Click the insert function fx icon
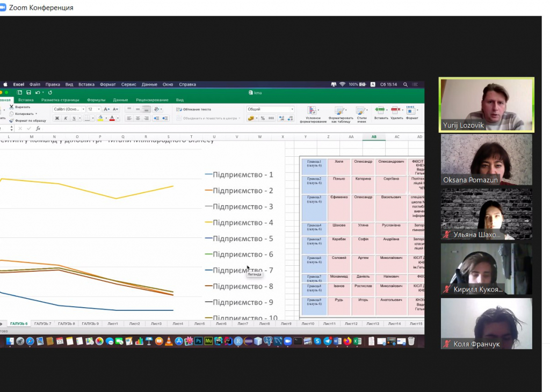This screenshot has height=392, width=550. [38, 129]
